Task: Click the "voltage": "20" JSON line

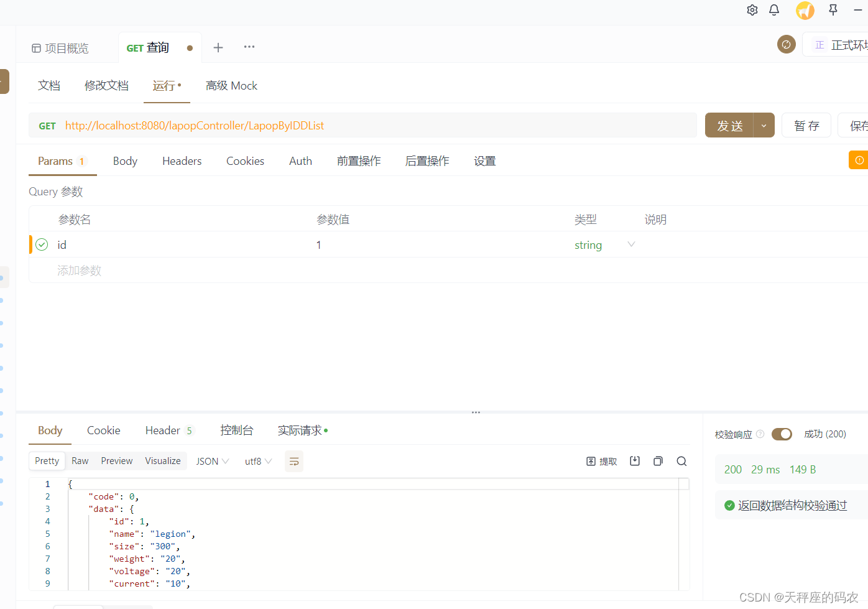Action: coord(150,571)
